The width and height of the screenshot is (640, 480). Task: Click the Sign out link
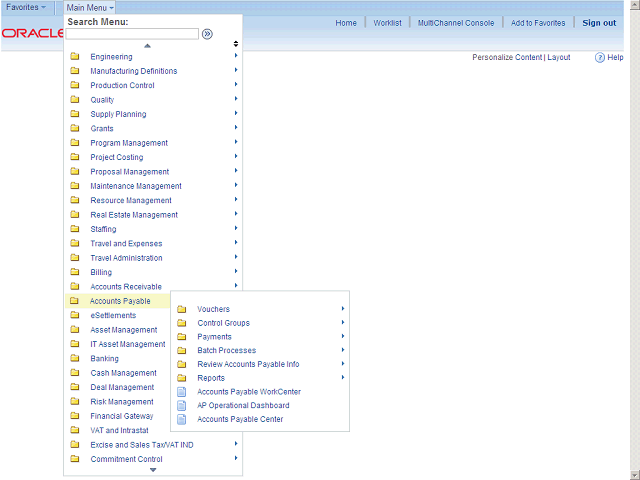pyautogui.click(x=599, y=23)
